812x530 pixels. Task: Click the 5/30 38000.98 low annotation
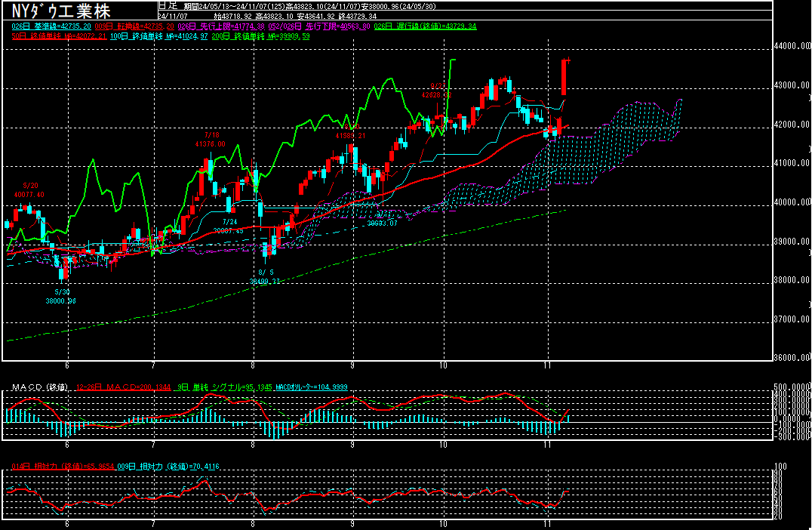60,297
